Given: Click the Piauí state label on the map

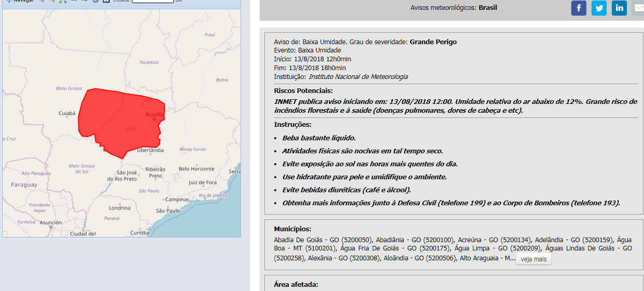Looking at the screenshot, I should click(210, 35).
